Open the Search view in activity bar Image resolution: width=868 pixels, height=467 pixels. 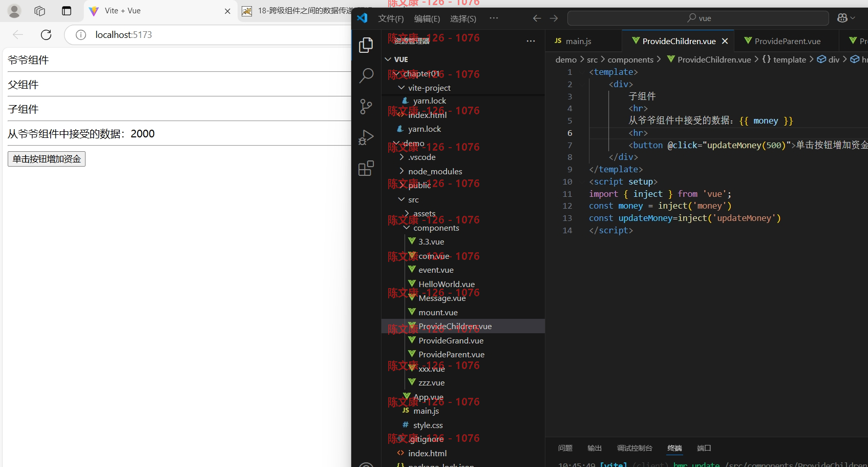click(366, 75)
